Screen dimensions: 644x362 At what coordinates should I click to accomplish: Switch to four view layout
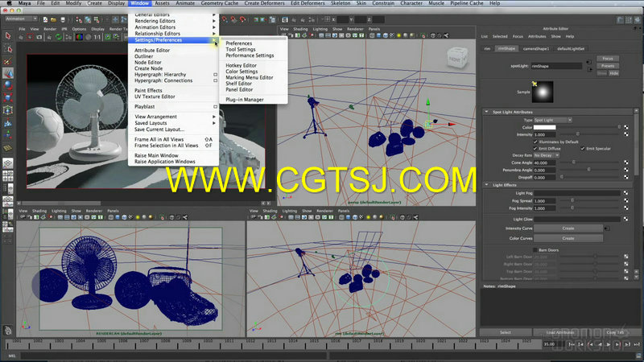coord(8,176)
